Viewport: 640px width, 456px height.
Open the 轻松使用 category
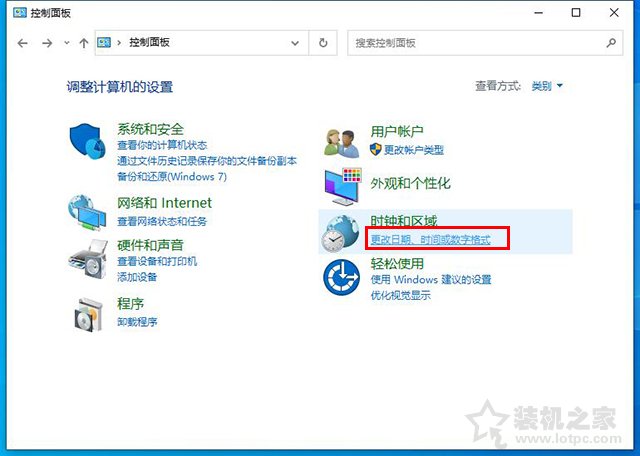click(x=397, y=263)
